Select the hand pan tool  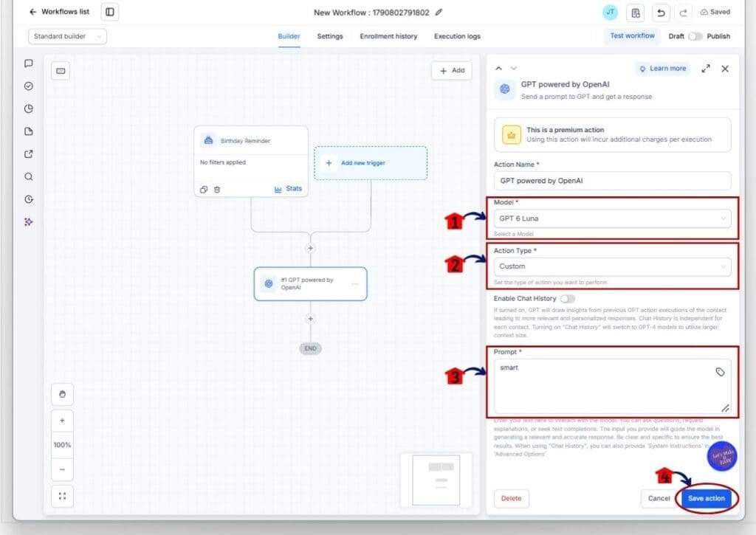tap(62, 394)
